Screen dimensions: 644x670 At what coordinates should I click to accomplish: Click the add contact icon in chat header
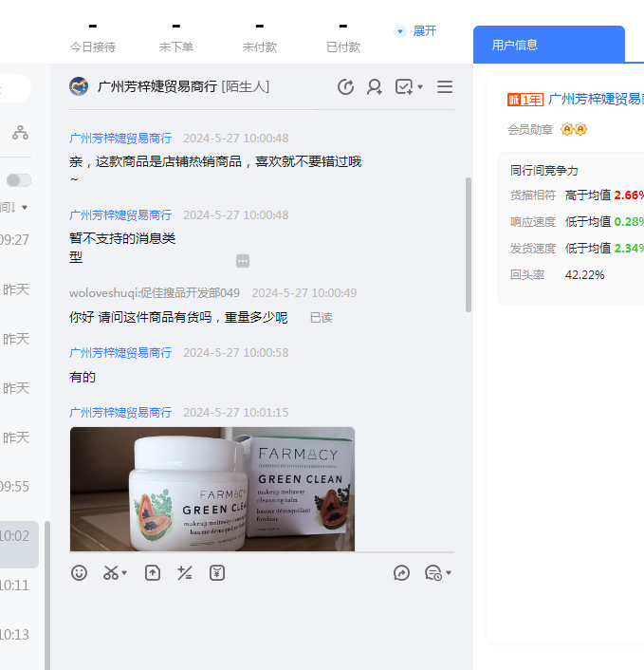point(375,87)
